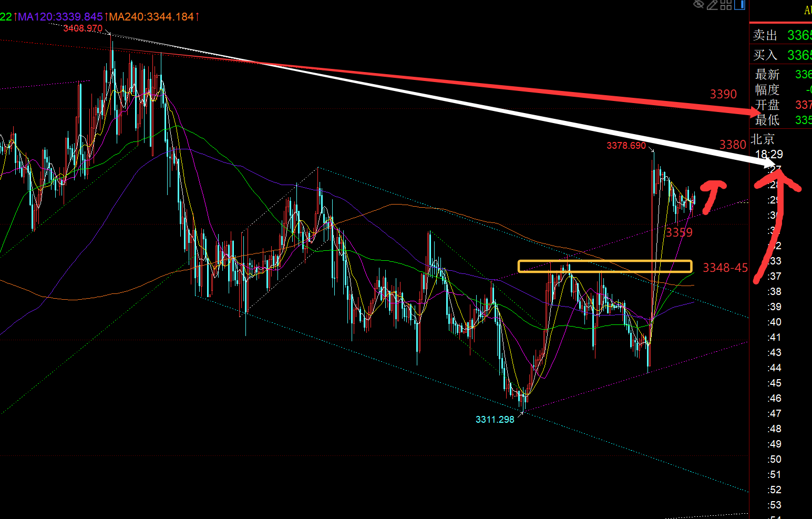Select the pencil drawing tool icon

tap(713, 5)
